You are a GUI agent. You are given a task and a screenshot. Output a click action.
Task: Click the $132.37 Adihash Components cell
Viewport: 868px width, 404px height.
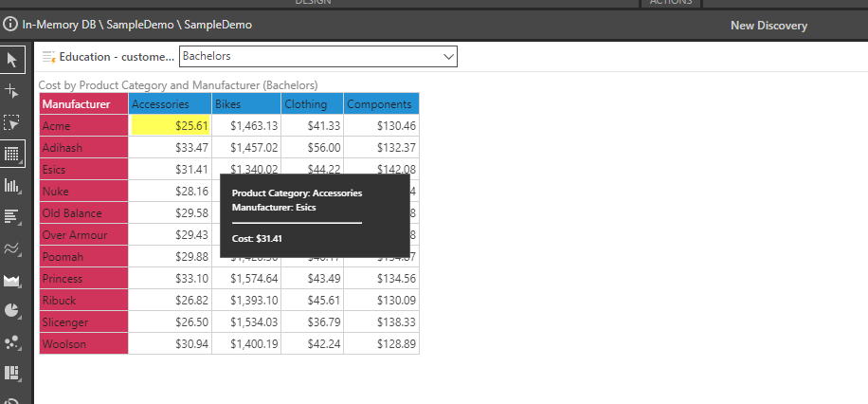(x=382, y=147)
